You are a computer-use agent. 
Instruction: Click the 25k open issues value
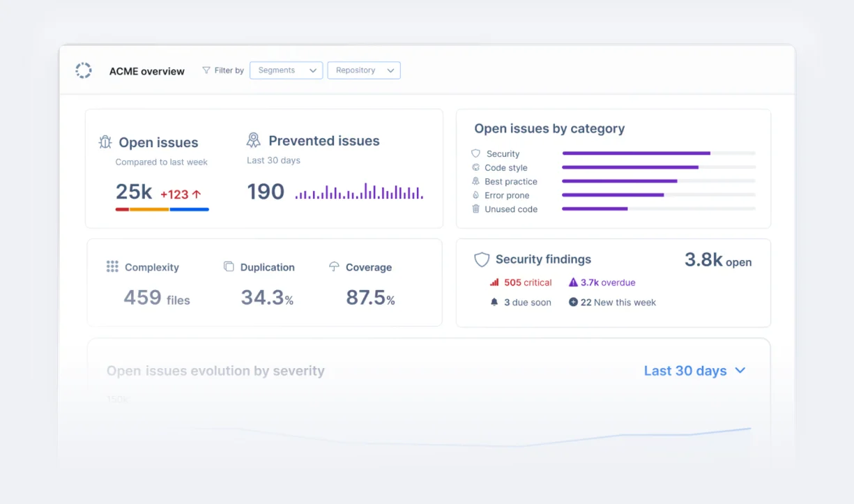click(x=134, y=192)
